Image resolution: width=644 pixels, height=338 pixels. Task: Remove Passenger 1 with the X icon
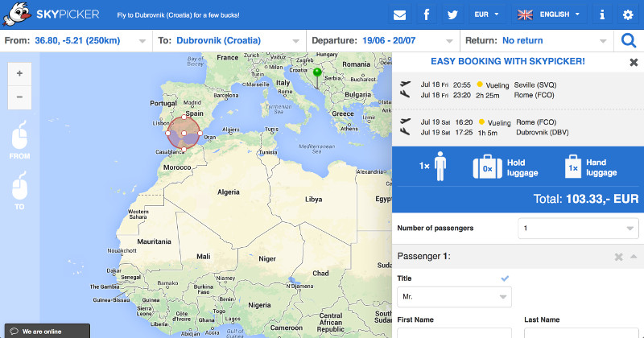coord(618,257)
